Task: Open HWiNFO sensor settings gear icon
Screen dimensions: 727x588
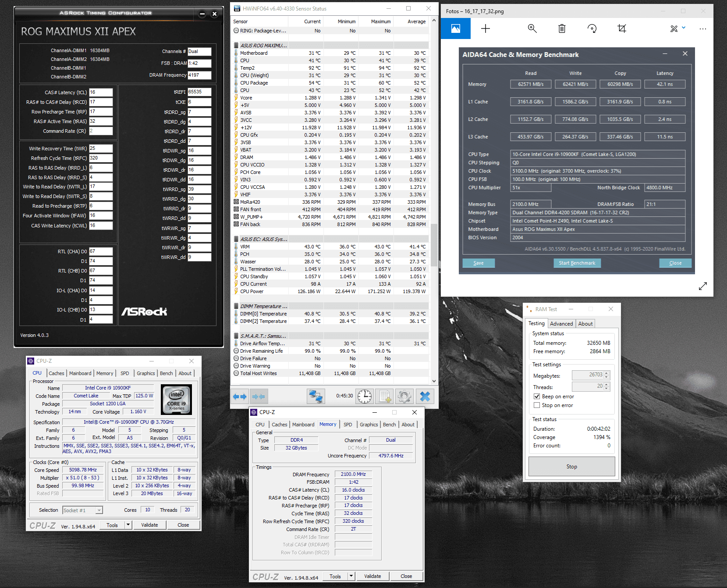Action: pyautogui.click(x=404, y=397)
